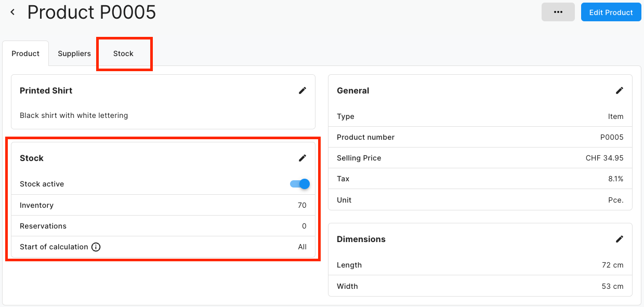This screenshot has height=307, width=644.
Task: Click the Edit Product button
Action: (611, 12)
